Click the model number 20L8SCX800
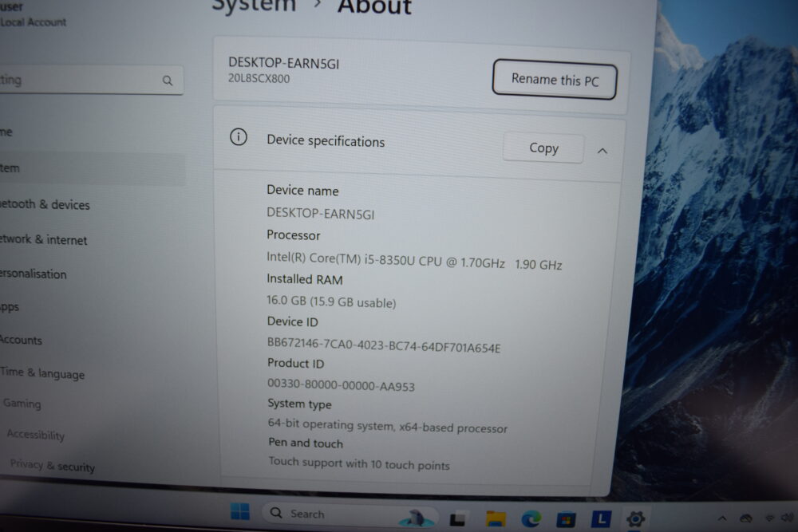This screenshot has width=798, height=532. point(259,78)
